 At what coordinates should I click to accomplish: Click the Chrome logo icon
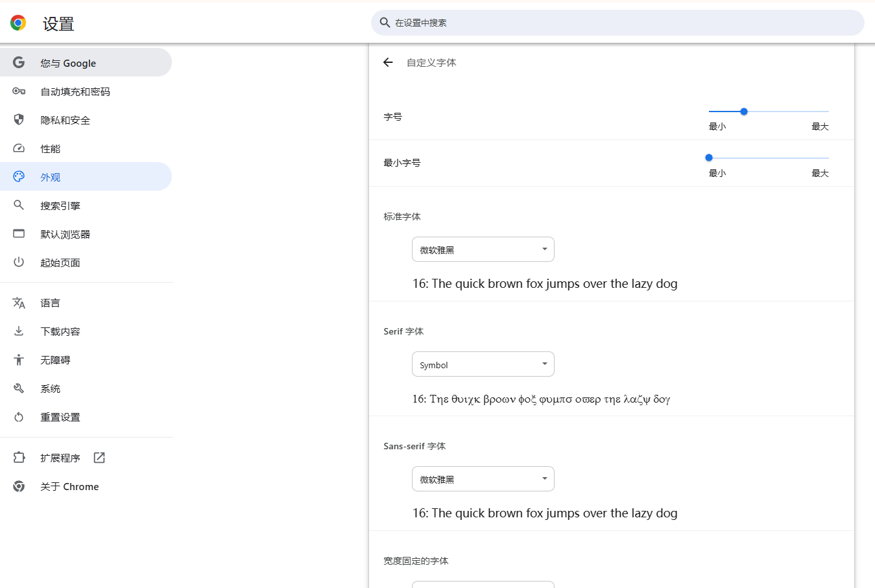(x=18, y=23)
